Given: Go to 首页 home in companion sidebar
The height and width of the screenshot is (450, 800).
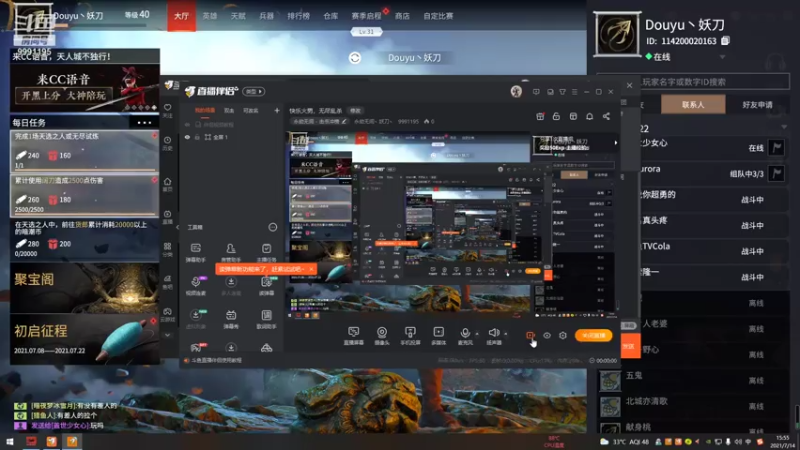Looking at the screenshot, I should 168,184.
